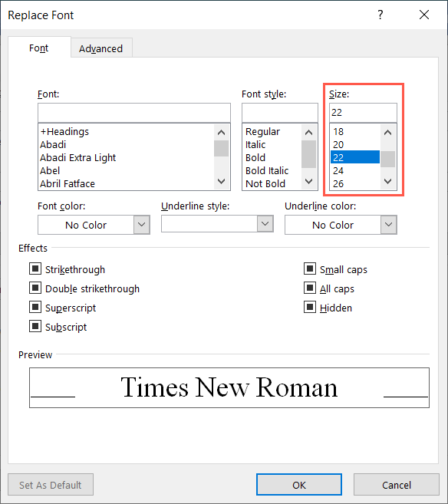Click the font style list scrollbar thumb
Viewport: 448px width, 504px height.
(308, 154)
